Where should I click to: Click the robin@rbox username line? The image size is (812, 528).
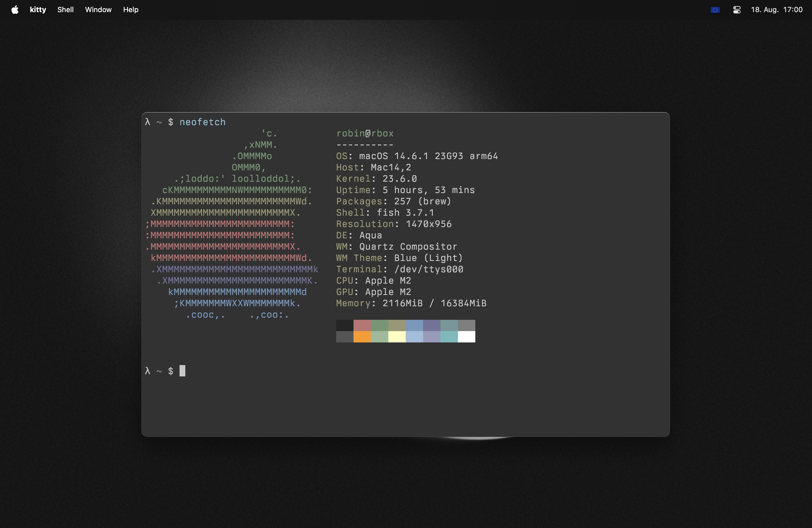click(x=365, y=133)
